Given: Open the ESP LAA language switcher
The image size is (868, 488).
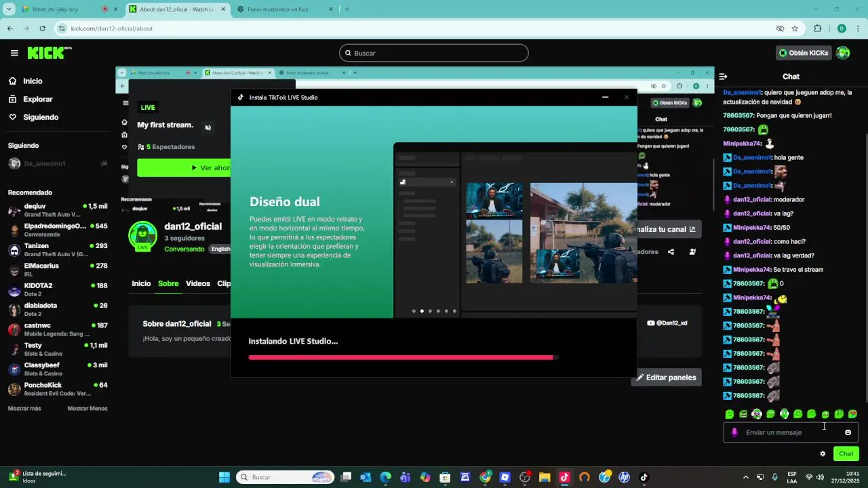Looking at the screenshot, I should click(x=792, y=477).
